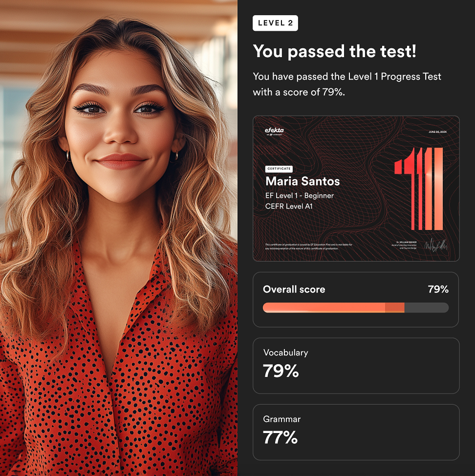
Task: Click the CERTIFICATE label tag
Action: (279, 168)
